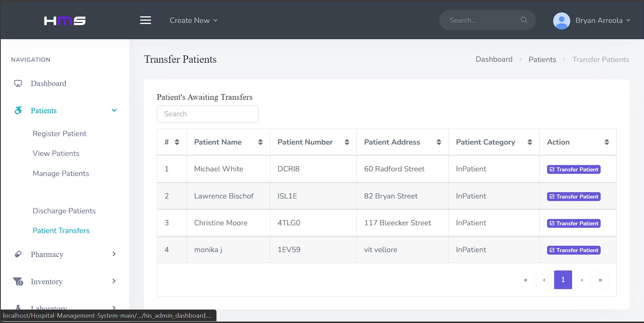Click the HMS logo icon
Viewport: 644px width, 323px height.
[x=64, y=20]
